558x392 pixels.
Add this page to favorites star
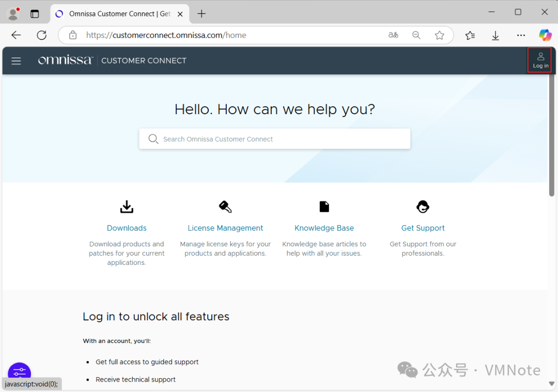(x=440, y=35)
